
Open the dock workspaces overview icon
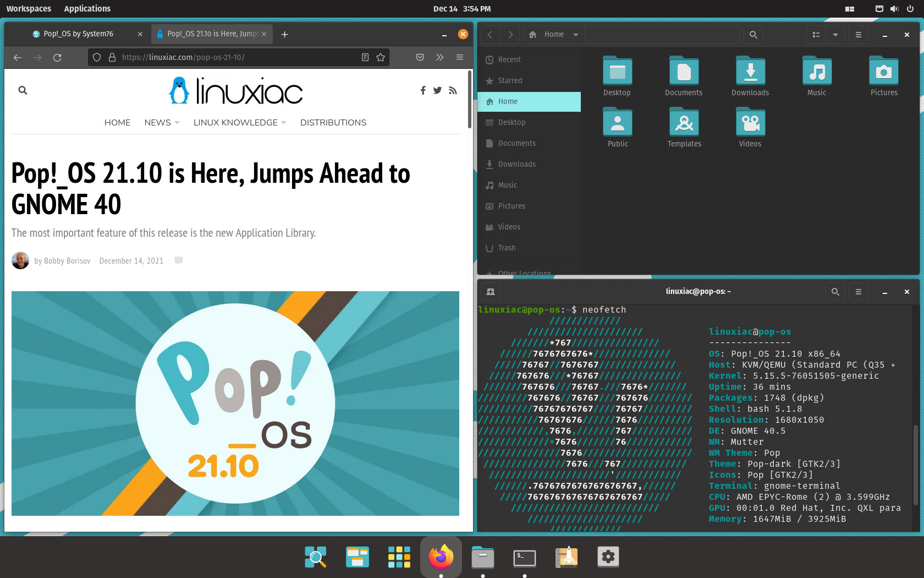[x=358, y=557]
